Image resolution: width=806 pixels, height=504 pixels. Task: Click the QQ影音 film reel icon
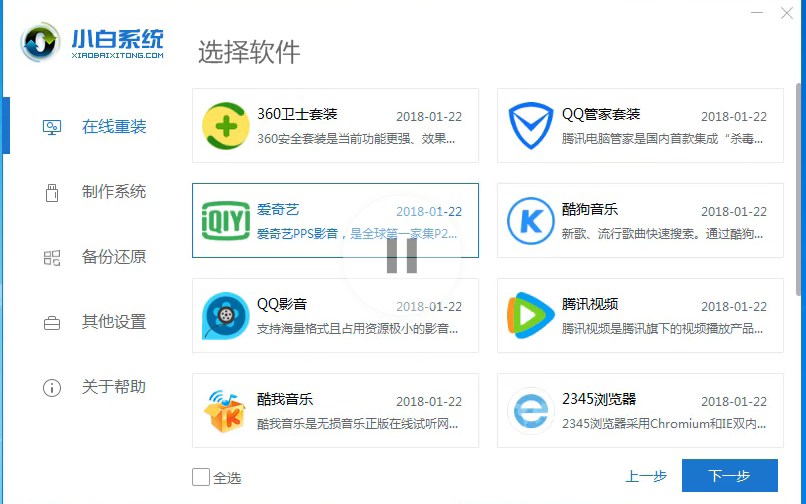tap(226, 315)
